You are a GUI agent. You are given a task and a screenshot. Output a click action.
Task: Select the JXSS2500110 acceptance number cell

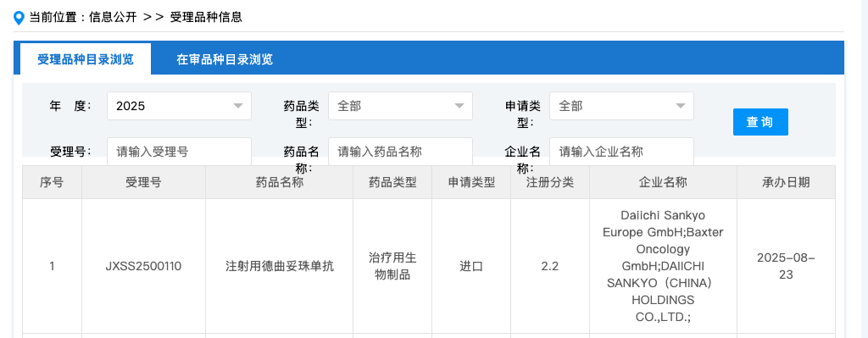click(143, 266)
